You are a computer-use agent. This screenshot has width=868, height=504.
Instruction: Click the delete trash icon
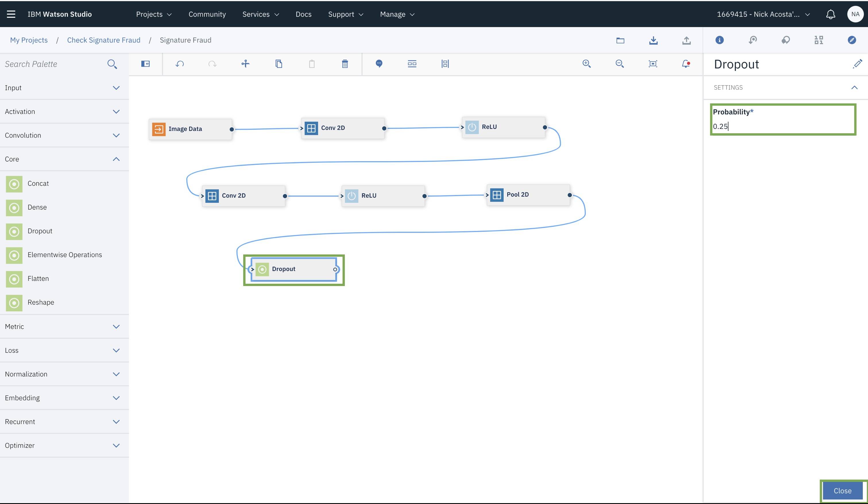pos(345,64)
